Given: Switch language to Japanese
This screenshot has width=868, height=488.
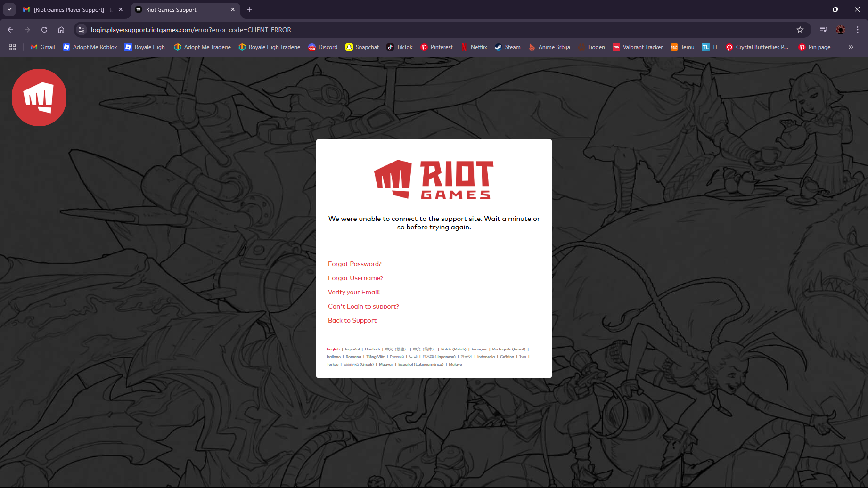Looking at the screenshot, I should [439, 357].
